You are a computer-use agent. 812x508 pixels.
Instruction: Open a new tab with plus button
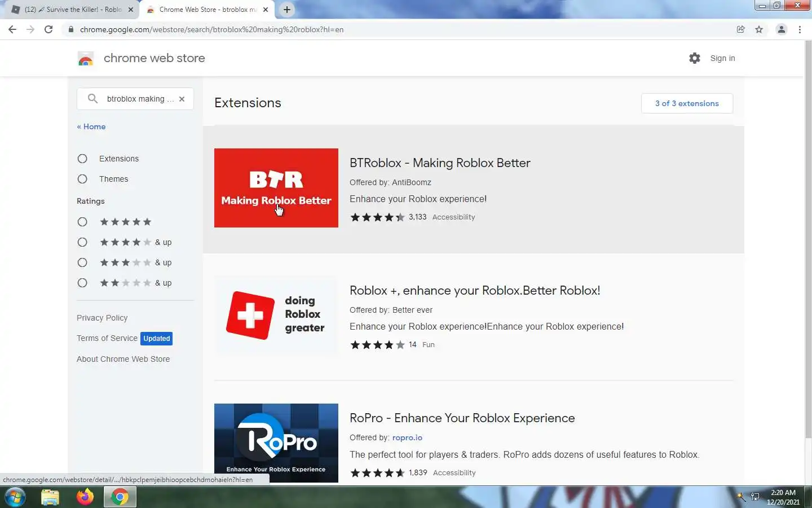tap(286, 10)
